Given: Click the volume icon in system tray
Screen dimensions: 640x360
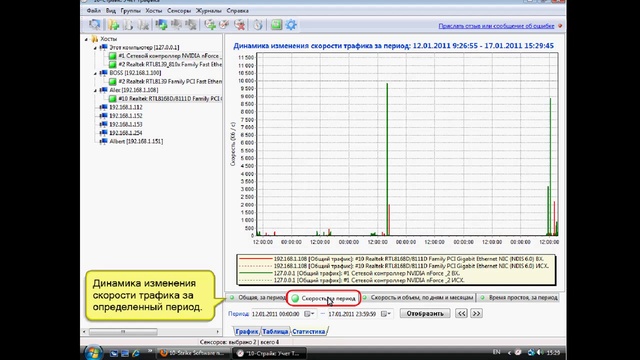Looking at the screenshot, I should [540, 352].
